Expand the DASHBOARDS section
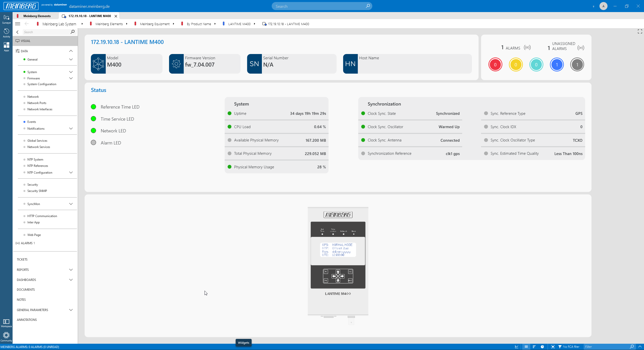644x350 pixels. [x=71, y=280]
